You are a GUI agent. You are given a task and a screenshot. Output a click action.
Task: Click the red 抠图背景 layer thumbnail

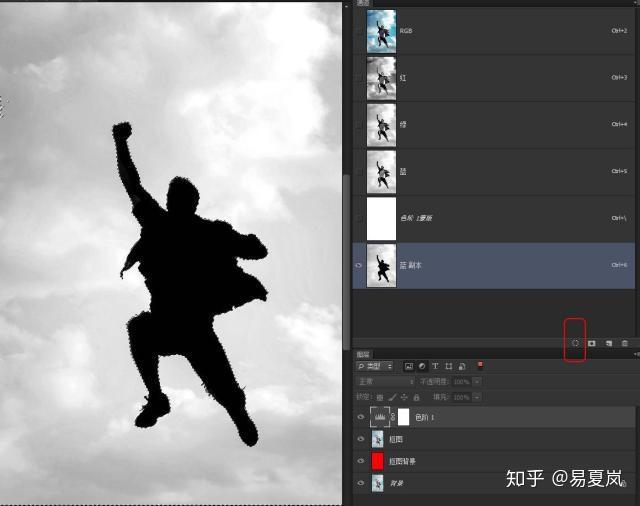(x=378, y=461)
